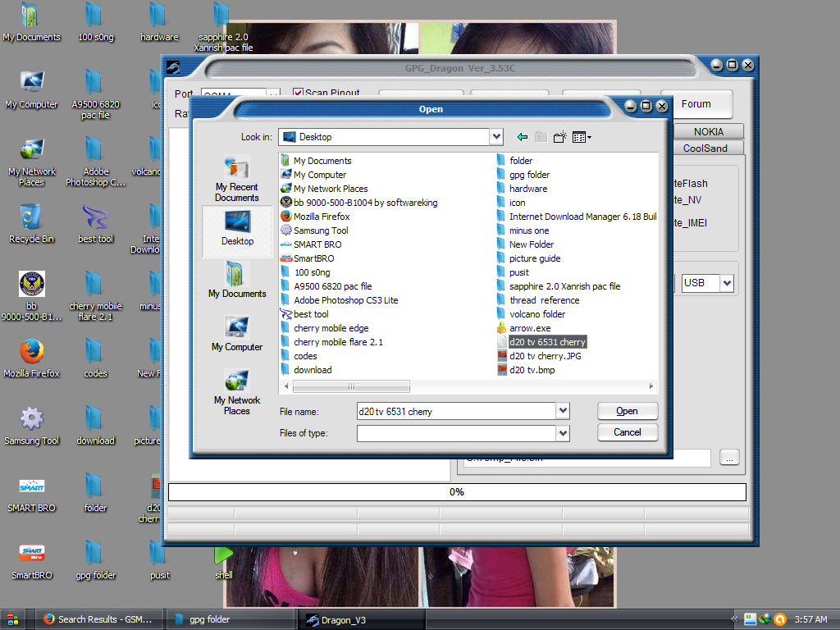
Task: Expand the Files of type dropdown
Action: click(x=562, y=433)
